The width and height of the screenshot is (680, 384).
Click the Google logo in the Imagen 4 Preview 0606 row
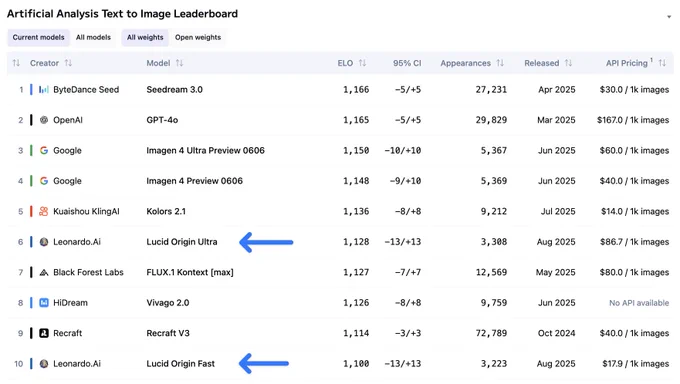tap(44, 181)
